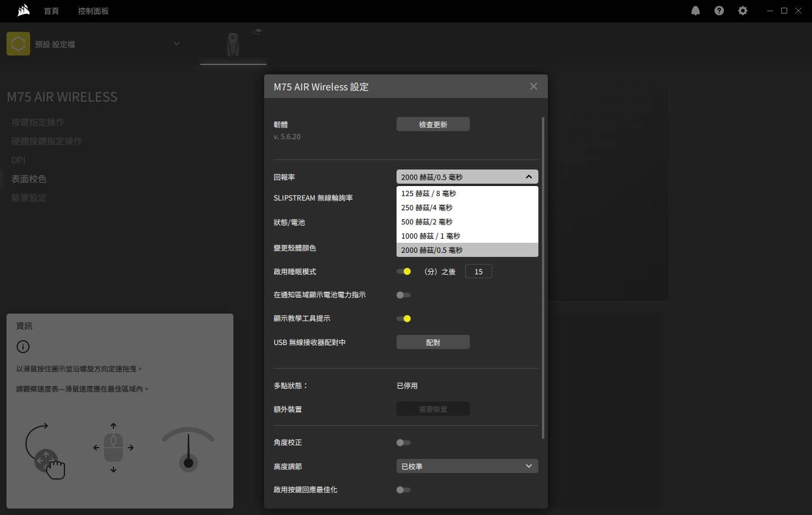Toggle 顯示教學工具提示 switch
Screen dimensions: 812x515
click(x=404, y=318)
